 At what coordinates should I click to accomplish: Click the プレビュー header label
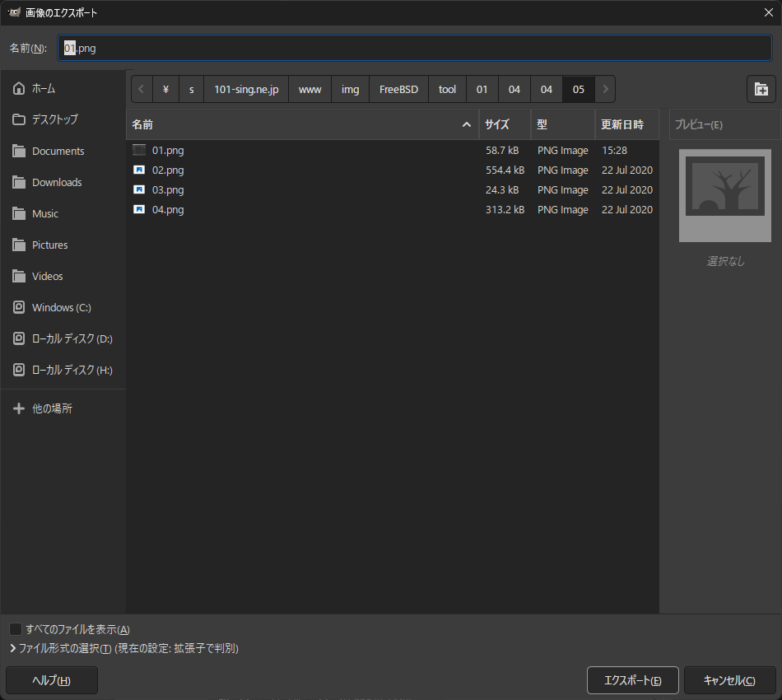pos(698,124)
